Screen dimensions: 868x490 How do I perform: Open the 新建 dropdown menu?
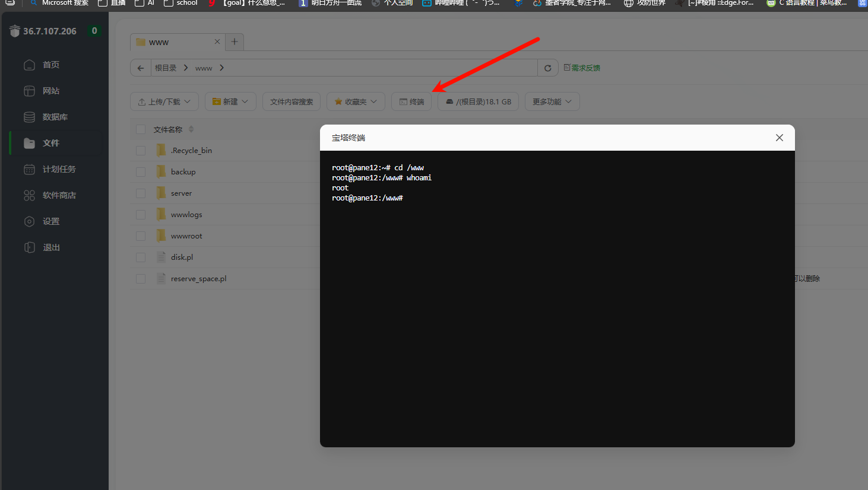point(230,101)
